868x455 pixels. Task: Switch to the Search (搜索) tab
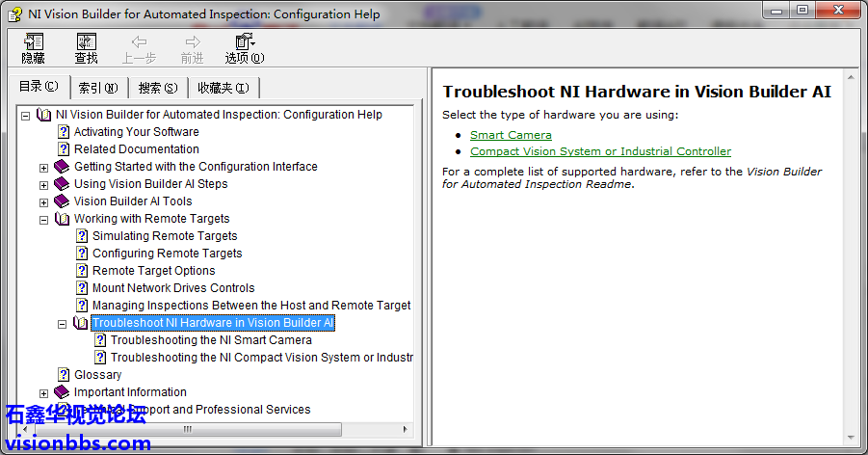157,88
